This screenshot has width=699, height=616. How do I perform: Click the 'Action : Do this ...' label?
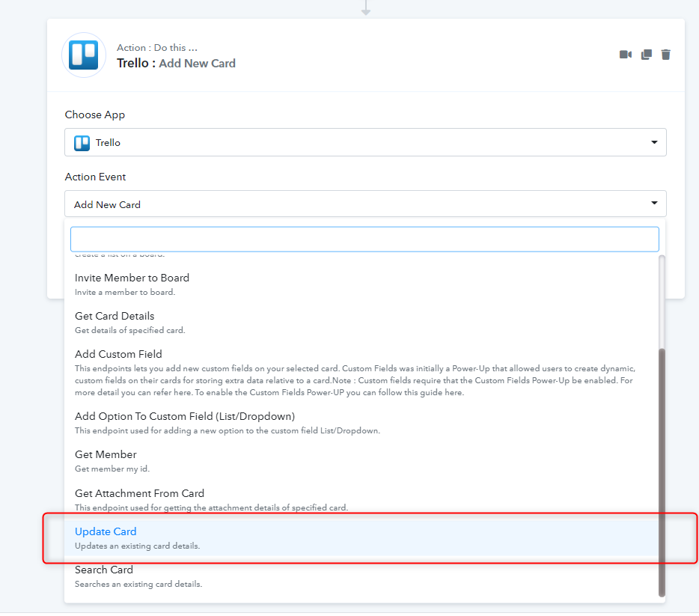pyautogui.click(x=157, y=48)
